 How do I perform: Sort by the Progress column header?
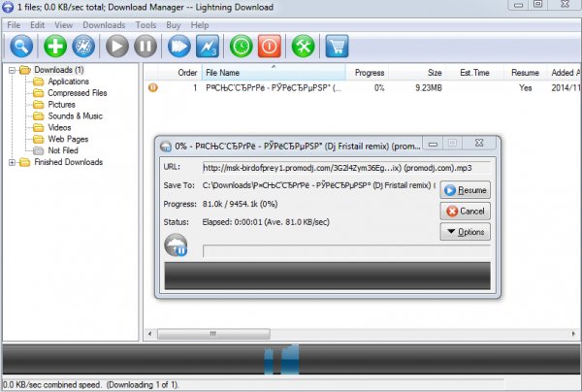(368, 73)
